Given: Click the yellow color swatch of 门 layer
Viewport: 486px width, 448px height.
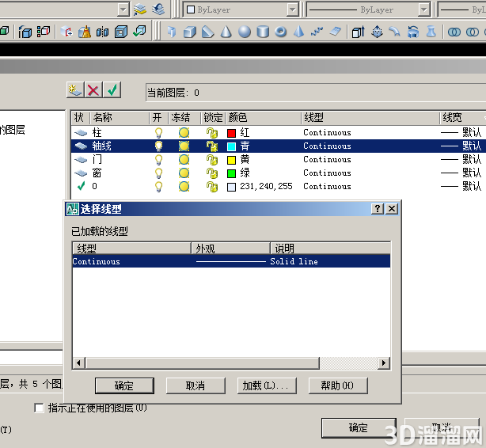Looking at the screenshot, I should (x=231, y=160).
